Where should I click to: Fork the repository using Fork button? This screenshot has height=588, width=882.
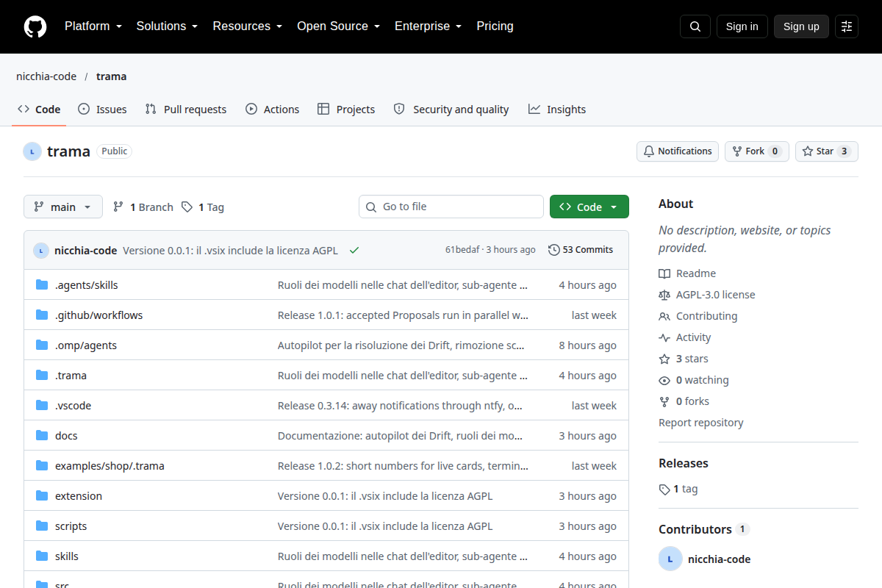click(756, 151)
